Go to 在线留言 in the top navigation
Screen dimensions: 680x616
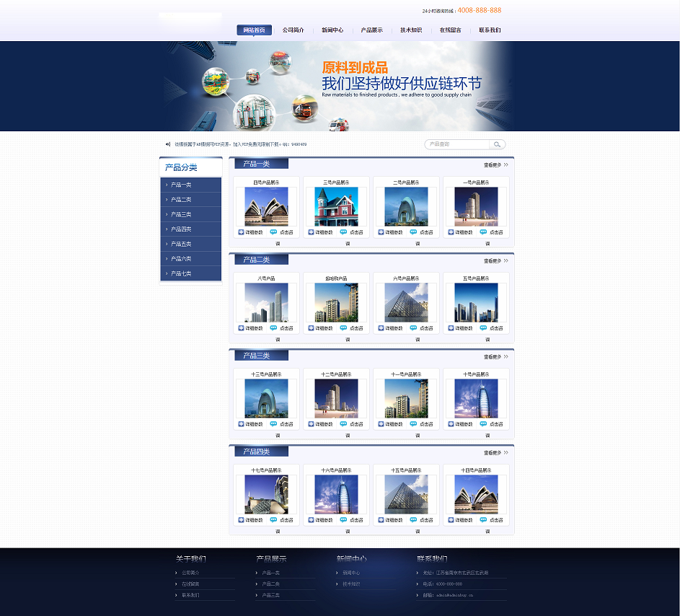tap(450, 30)
